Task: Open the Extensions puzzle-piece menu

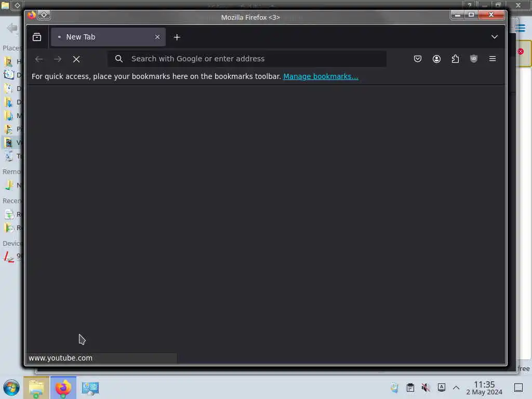Action: tap(455, 59)
